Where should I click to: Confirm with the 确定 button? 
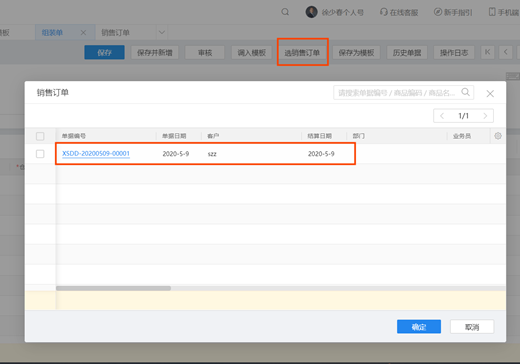[419, 327]
